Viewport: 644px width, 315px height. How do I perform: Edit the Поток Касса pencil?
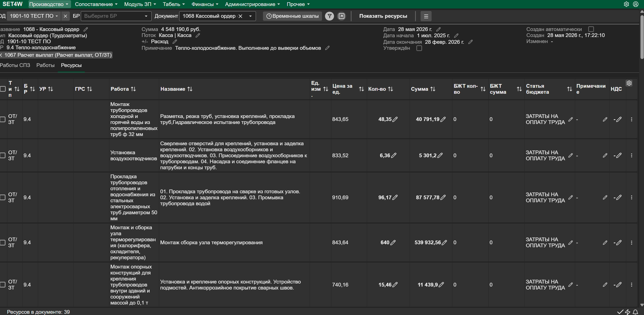click(198, 35)
